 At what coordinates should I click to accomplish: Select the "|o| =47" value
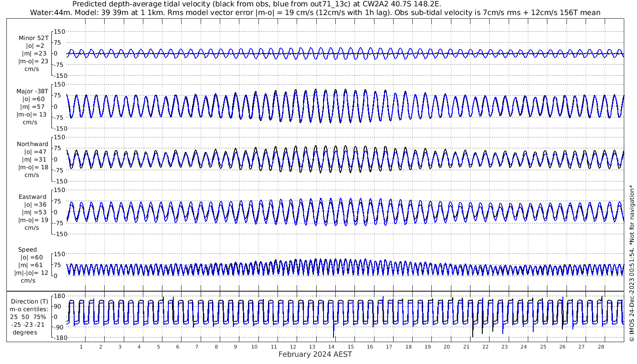[x=35, y=152]
